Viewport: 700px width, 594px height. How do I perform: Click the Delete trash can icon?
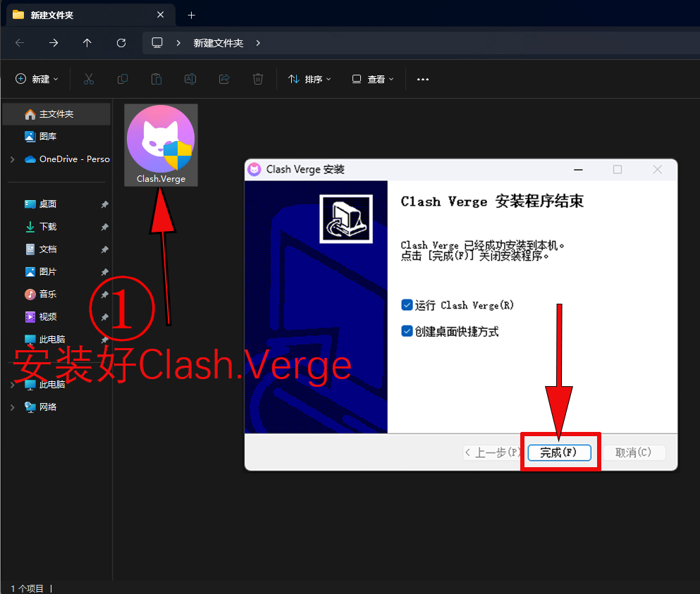click(x=258, y=80)
